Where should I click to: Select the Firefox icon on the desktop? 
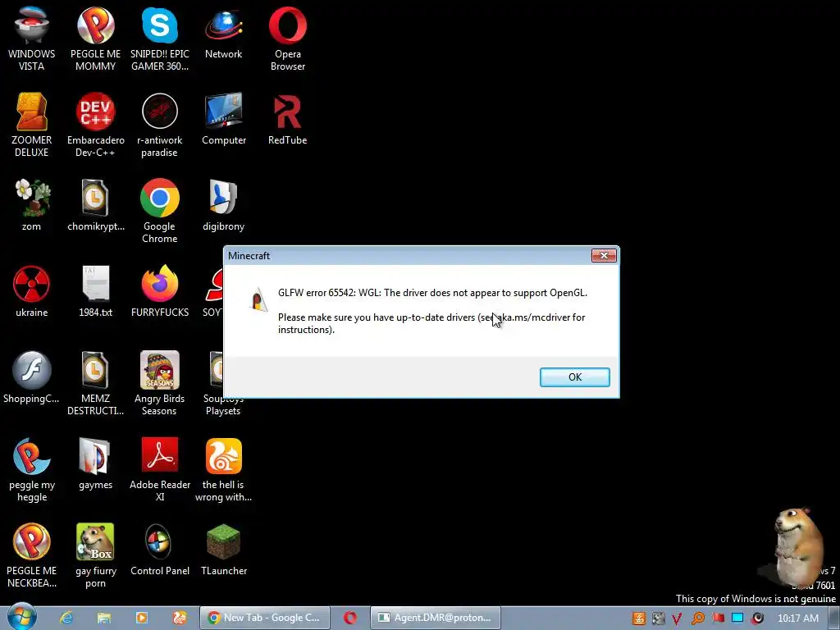[x=160, y=291]
